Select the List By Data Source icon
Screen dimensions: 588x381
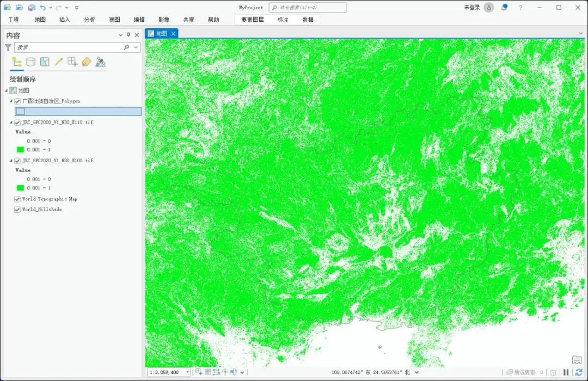(31, 62)
